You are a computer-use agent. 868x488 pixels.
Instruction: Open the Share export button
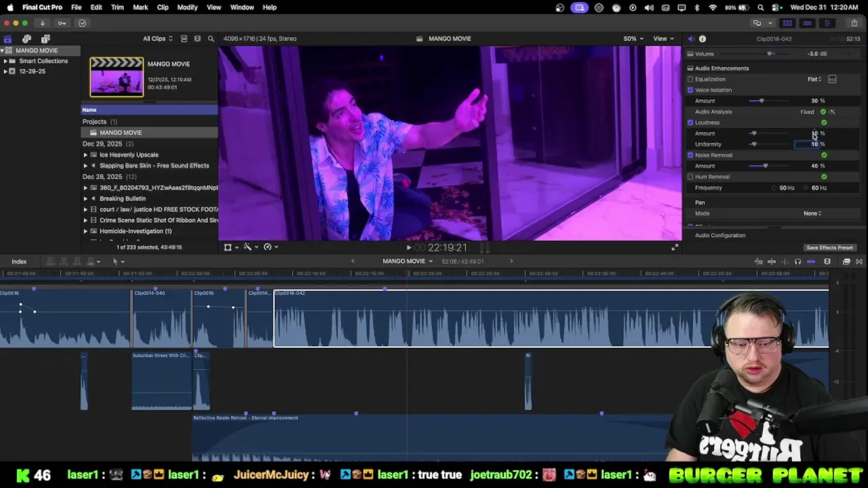(x=854, y=23)
